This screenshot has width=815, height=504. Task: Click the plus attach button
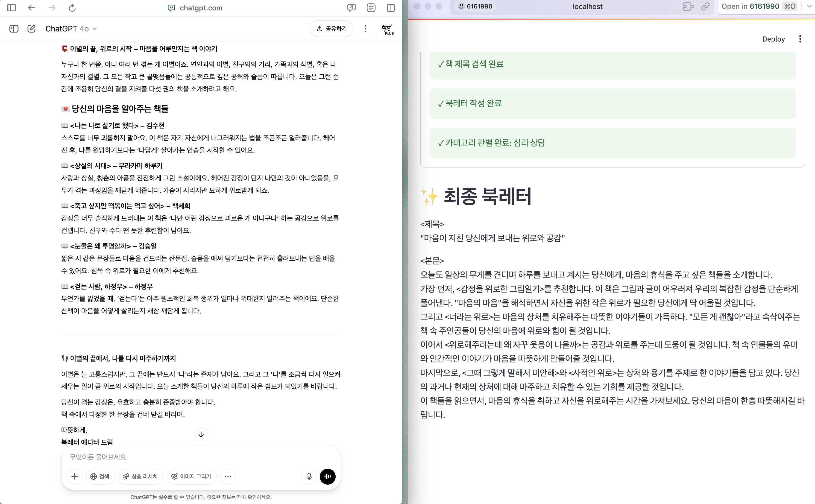point(75,476)
